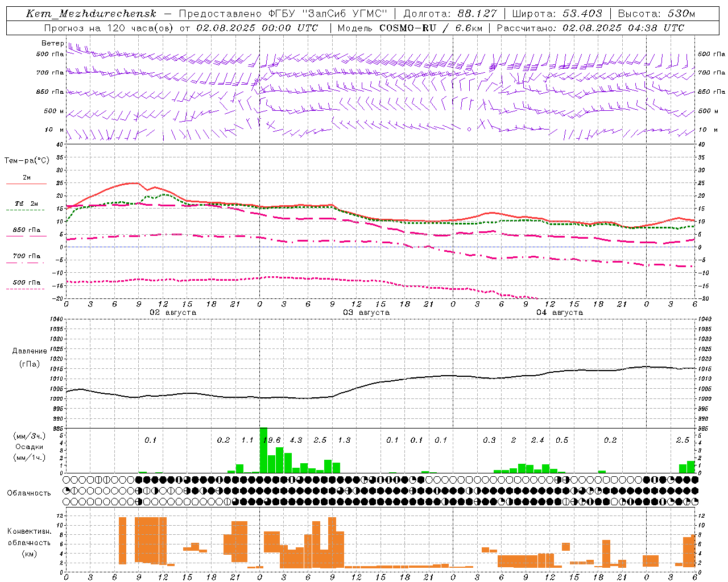
Task: Click the precipitation value 19.6
Action: 272,440
